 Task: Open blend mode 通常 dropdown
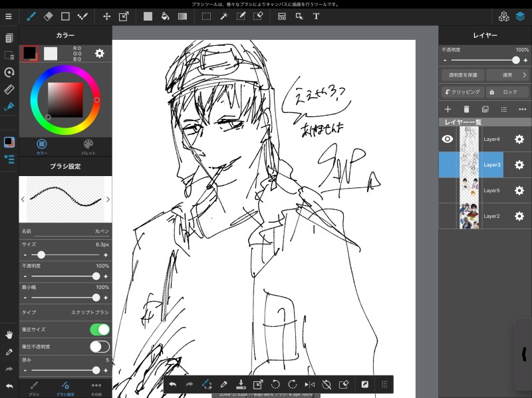click(x=507, y=75)
